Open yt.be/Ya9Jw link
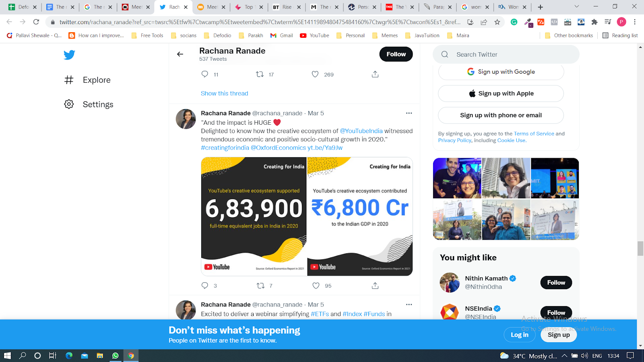This screenshot has height=362, width=644. 325,148
